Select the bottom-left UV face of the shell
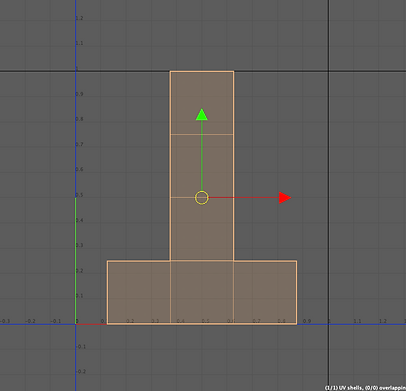The height and width of the screenshot is (391, 406). 139,292
